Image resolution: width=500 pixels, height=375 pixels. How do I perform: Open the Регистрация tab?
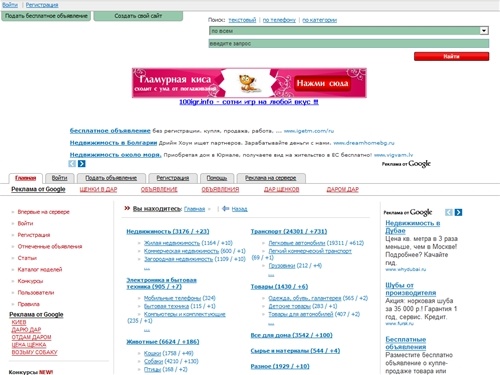click(173, 178)
